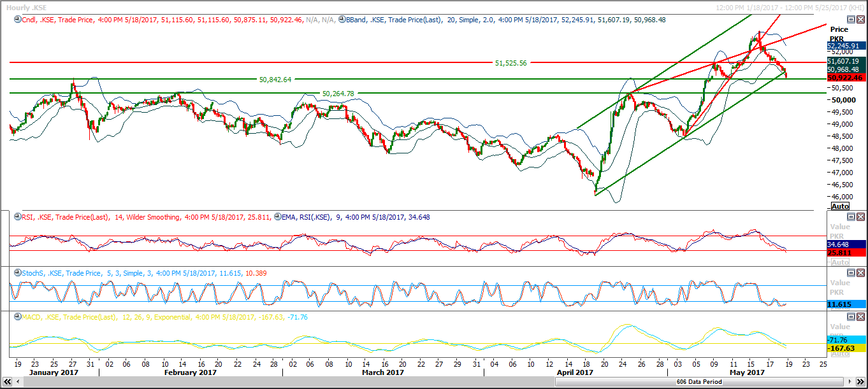
Task: Click the 50,264.78 support line label
Action: (338, 94)
